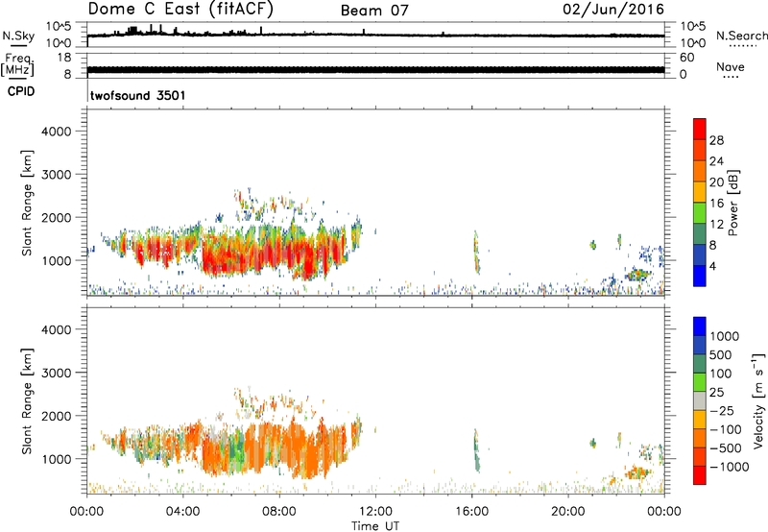
Task: Select the 'Freq. [MHz]' axis label
Action: (17, 64)
